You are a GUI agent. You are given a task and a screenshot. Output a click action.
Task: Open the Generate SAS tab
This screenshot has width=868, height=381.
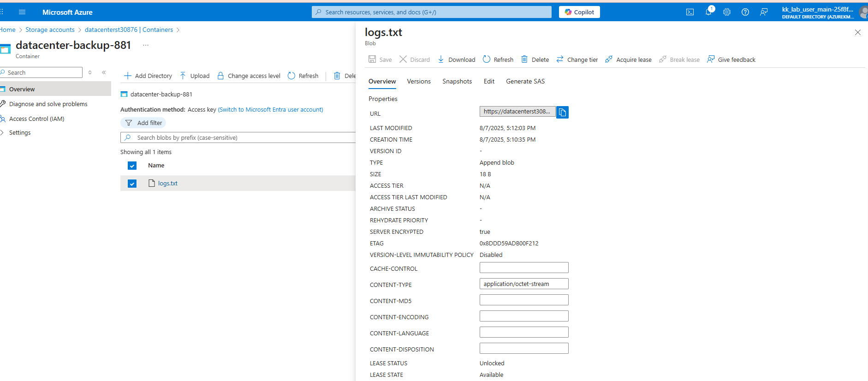click(525, 82)
